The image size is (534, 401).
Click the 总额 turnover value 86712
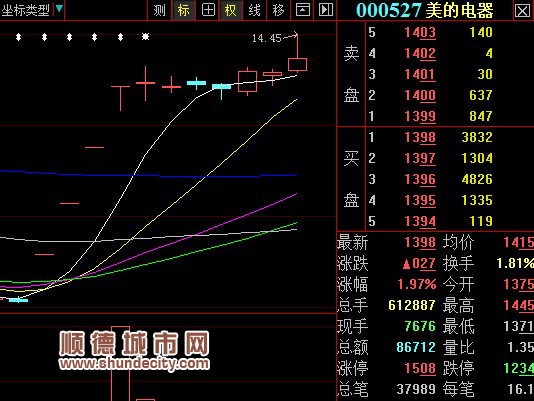click(x=416, y=348)
